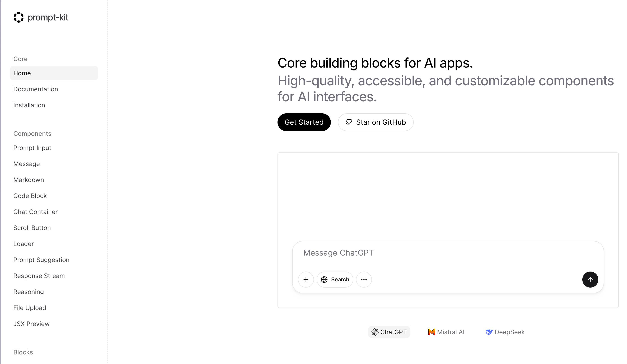The width and height of the screenshot is (627, 364).
Task: Click the three-dots more options icon
Action: point(364,279)
